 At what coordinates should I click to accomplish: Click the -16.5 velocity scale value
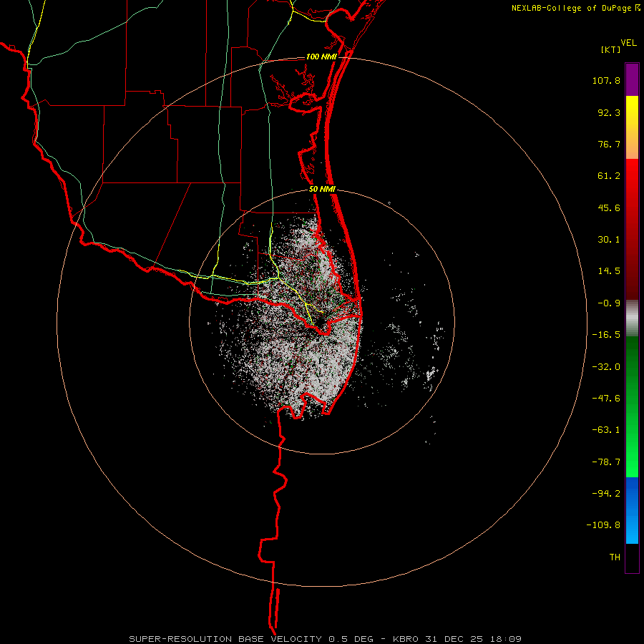click(x=606, y=335)
